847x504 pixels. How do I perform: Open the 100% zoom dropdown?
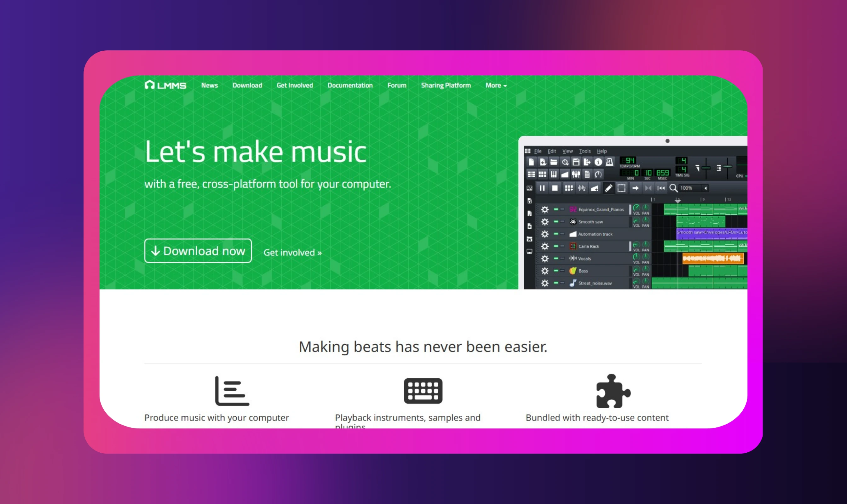(694, 188)
